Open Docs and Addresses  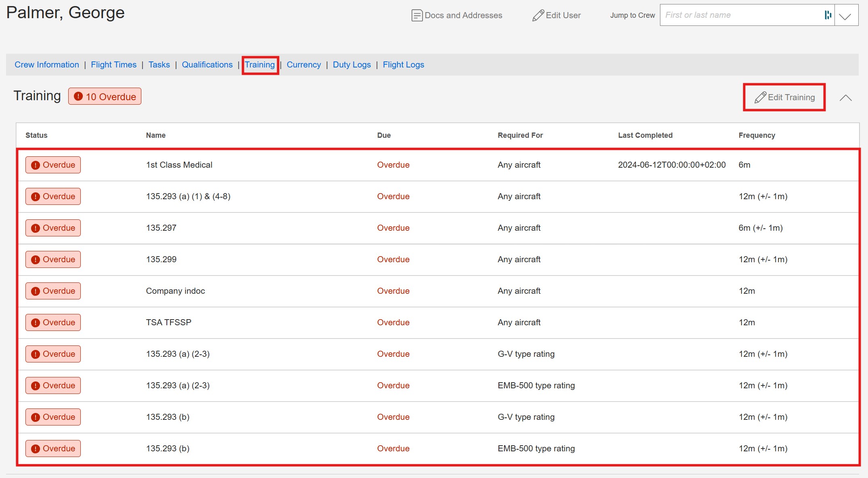pos(457,15)
